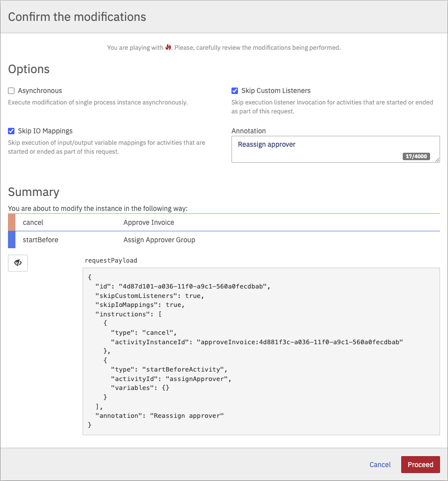Click the Summary section heading

[33, 192]
